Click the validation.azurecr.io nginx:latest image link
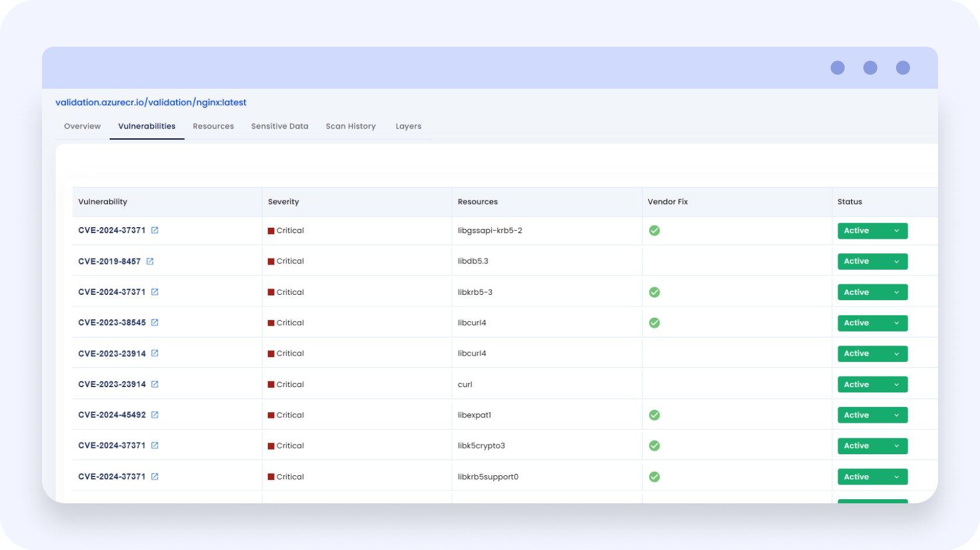This screenshot has height=550, width=980. coord(151,102)
